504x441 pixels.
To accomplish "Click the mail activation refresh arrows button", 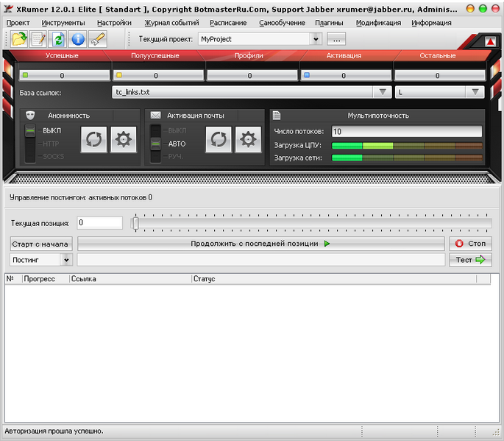I will coord(219,140).
